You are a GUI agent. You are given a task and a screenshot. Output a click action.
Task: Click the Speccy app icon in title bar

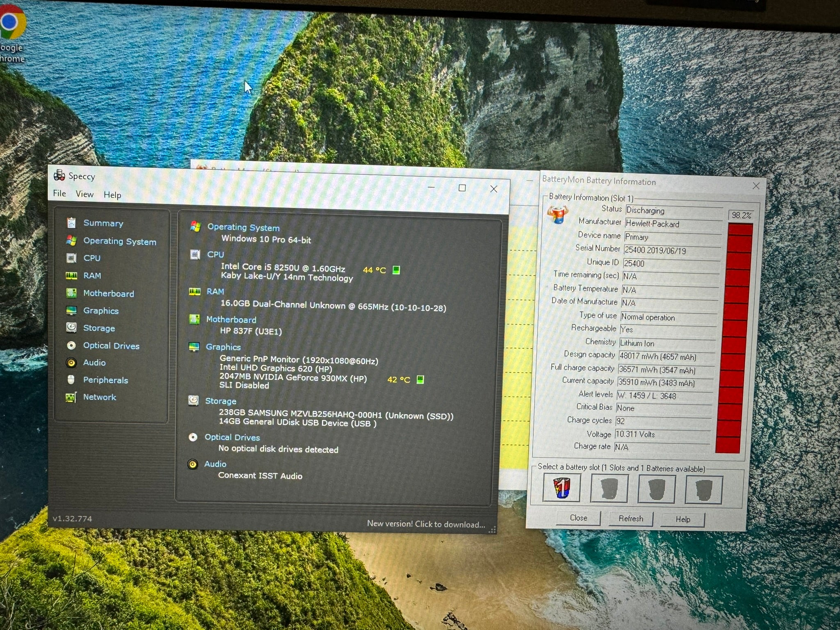pyautogui.click(x=59, y=176)
